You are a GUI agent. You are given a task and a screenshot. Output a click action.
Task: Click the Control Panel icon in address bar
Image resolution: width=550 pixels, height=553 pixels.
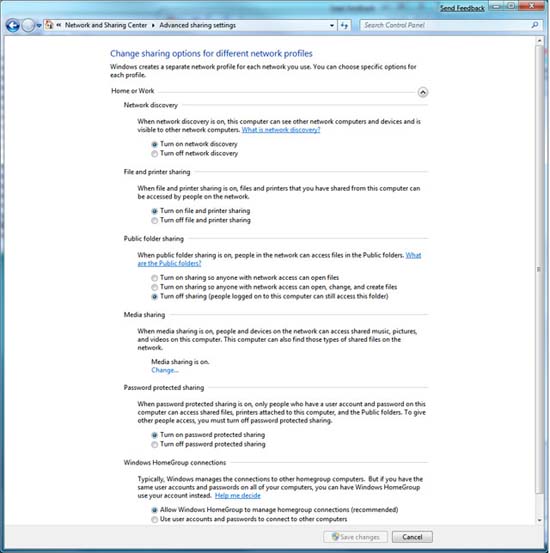[49, 25]
